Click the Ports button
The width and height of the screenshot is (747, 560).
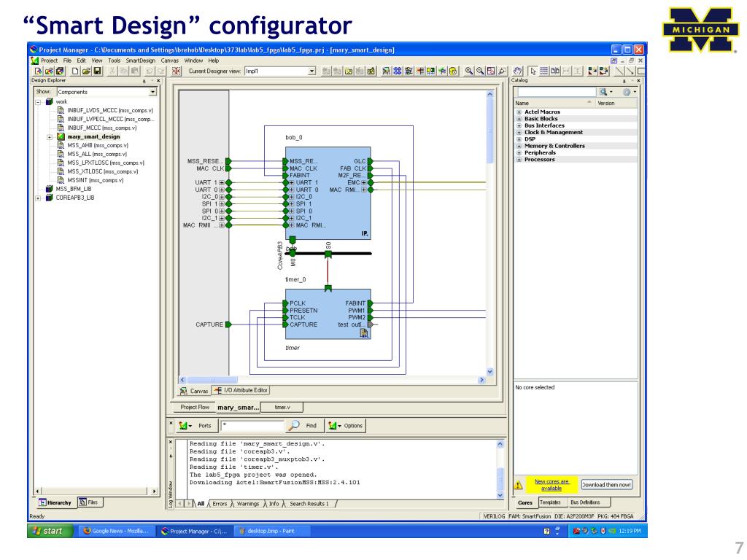coord(196,426)
